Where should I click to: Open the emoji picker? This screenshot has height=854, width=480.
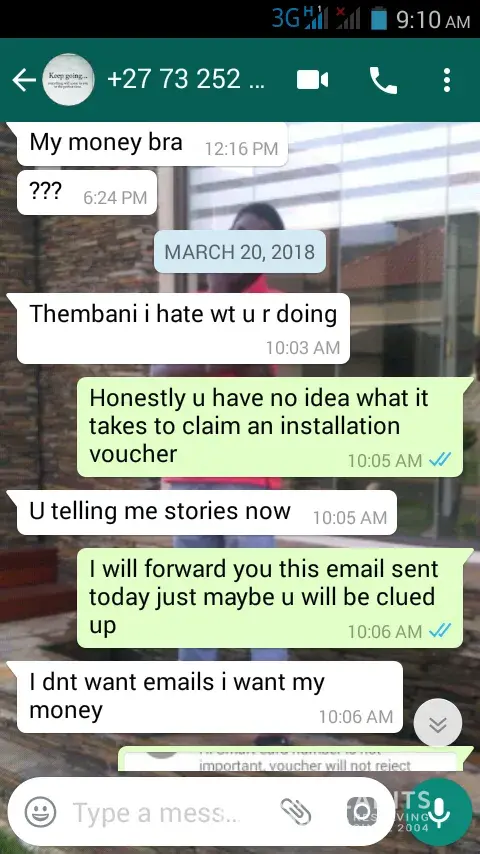[40, 812]
